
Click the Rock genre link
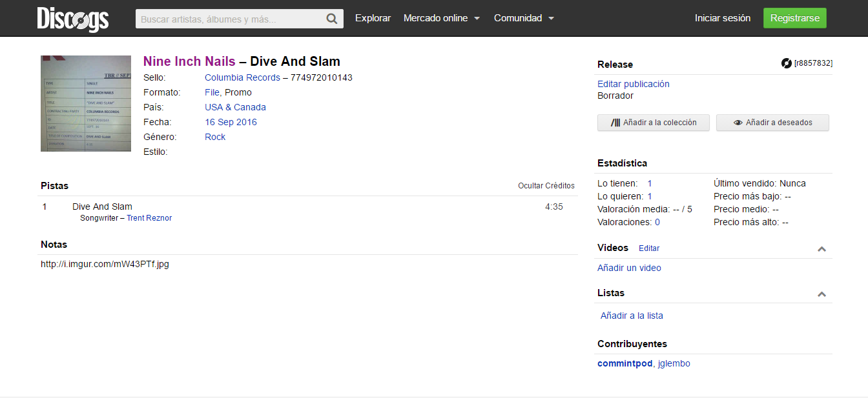click(x=215, y=137)
